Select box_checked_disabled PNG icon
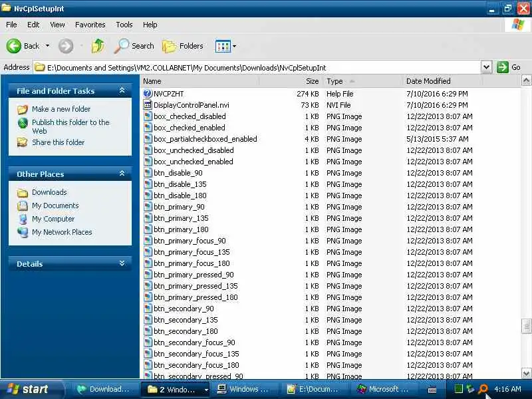This screenshot has height=399, width=532. pyautogui.click(x=148, y=116)
